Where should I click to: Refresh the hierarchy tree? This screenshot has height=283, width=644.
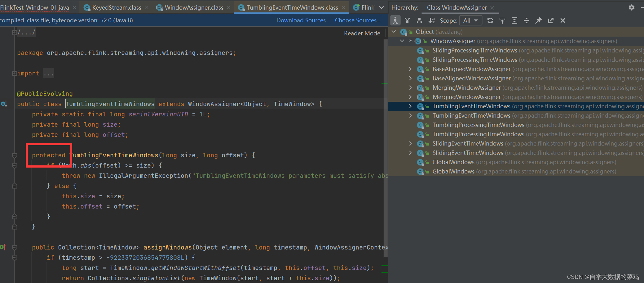[x=490, y=20]
